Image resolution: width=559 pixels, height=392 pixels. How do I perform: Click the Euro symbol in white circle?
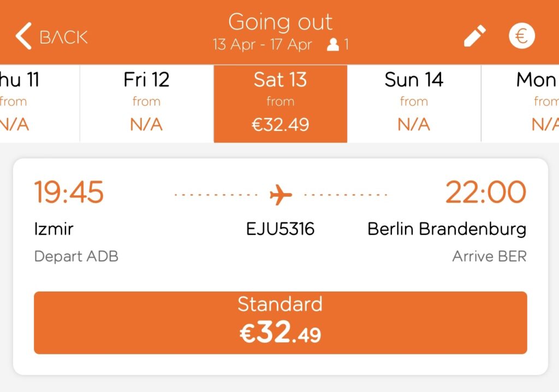click(521, 35)
